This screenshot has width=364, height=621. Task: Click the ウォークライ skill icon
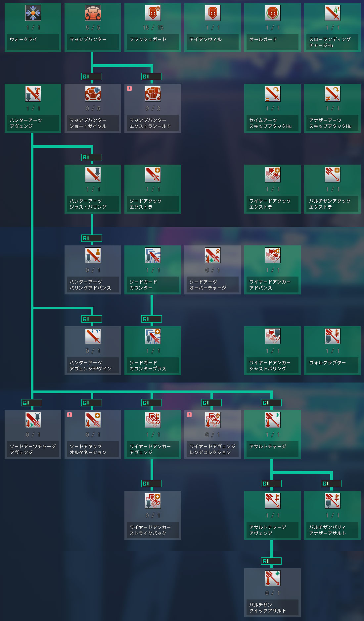pos(33,13)
